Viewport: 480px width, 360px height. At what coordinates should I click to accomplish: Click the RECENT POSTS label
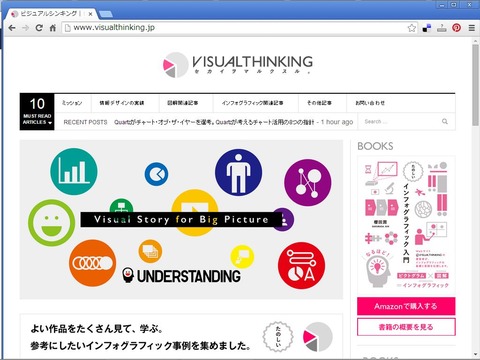pyautogui.click(x=85, y=122)
